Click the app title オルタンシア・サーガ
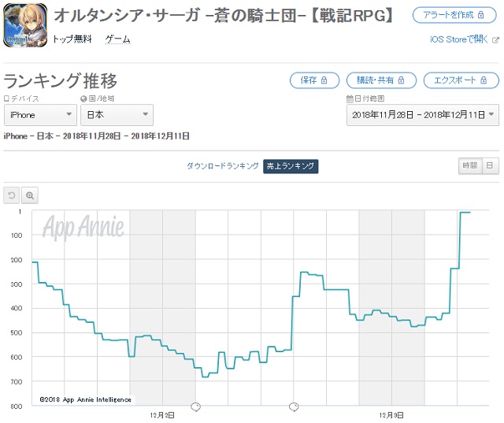The image size is (504, 423). 224,15
